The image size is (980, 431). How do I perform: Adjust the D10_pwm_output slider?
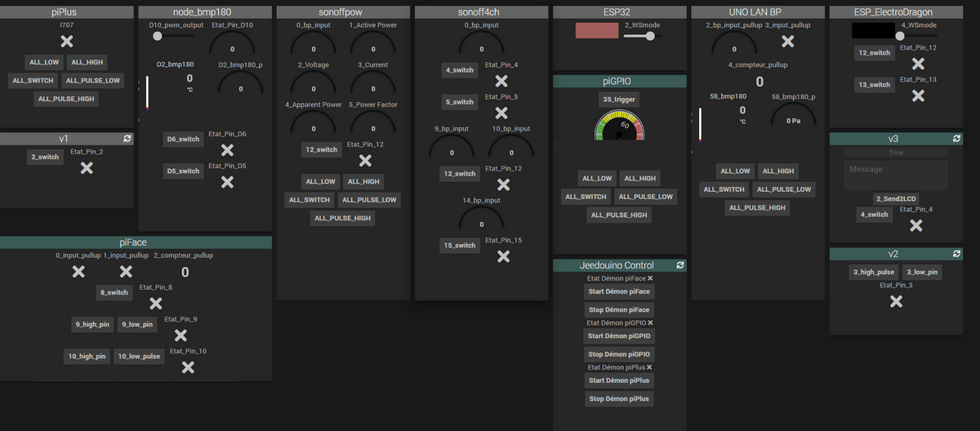(x=158, y=35)
